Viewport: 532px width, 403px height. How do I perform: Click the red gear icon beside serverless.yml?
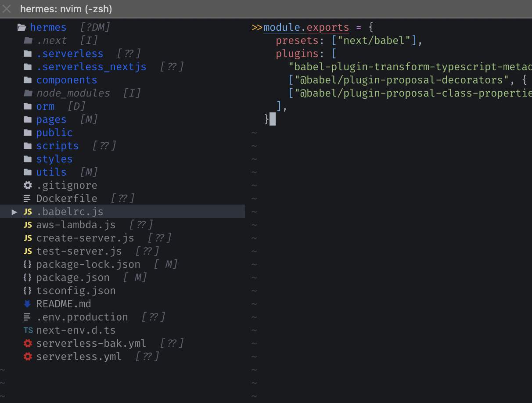click(28, 356)
